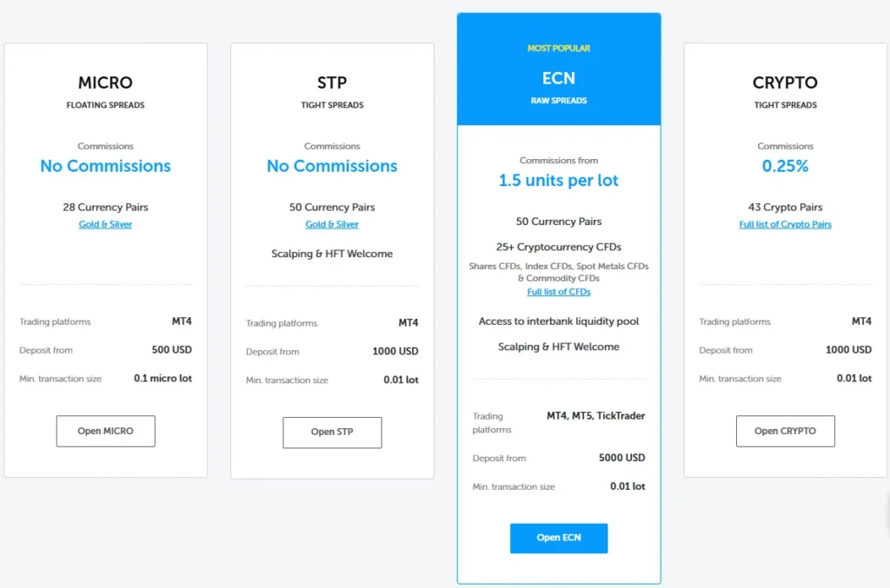Open the Gold & Silver link under MICRO
Screen dimensions: 890x588
pos(105,223)
